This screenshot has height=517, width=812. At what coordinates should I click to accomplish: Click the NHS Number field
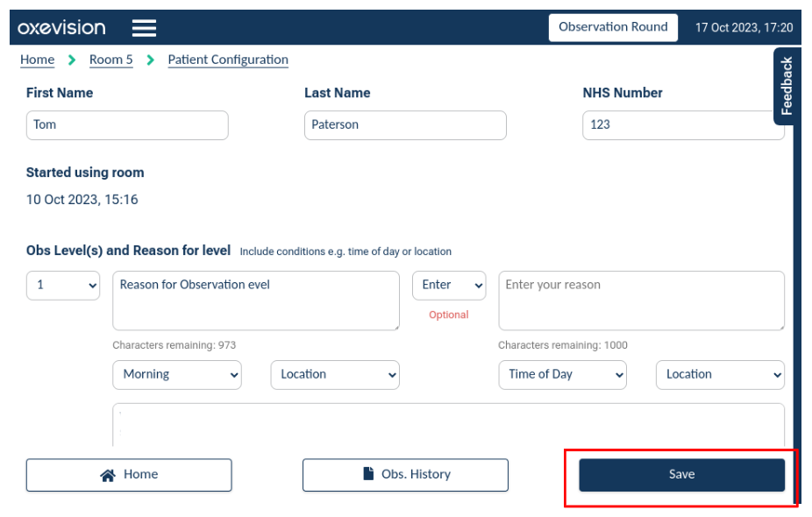[x=683, y=124]
